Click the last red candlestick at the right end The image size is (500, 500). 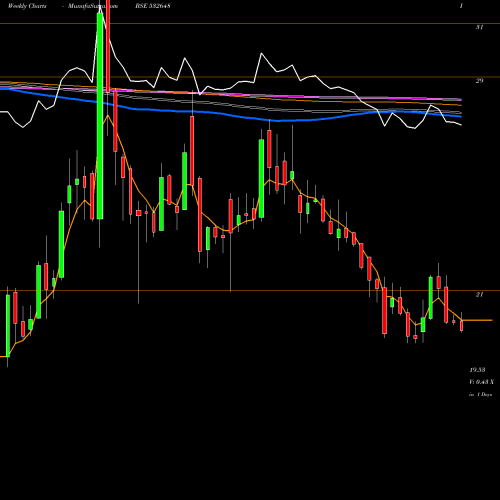pyautogui.click(x=462, y=325)
